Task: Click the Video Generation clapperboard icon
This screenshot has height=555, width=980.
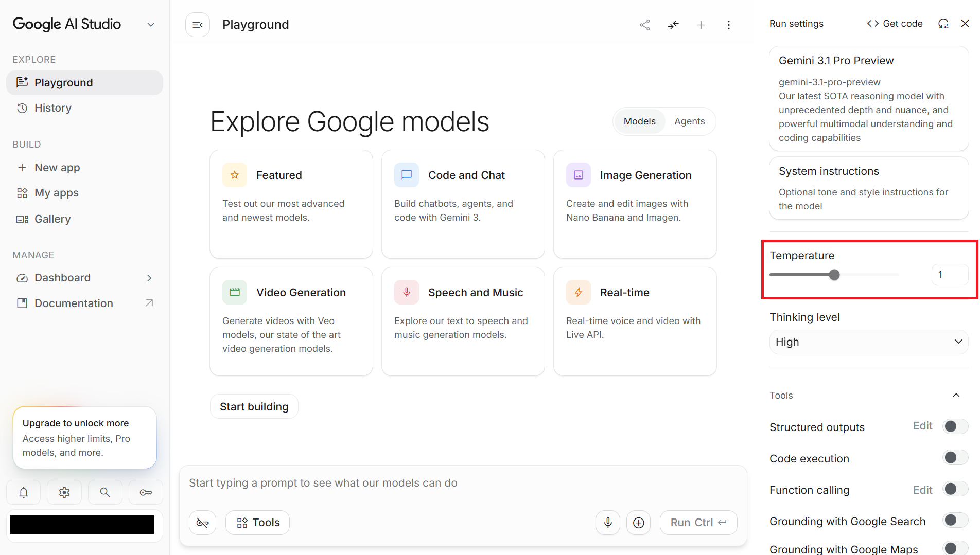Action: 235,292
